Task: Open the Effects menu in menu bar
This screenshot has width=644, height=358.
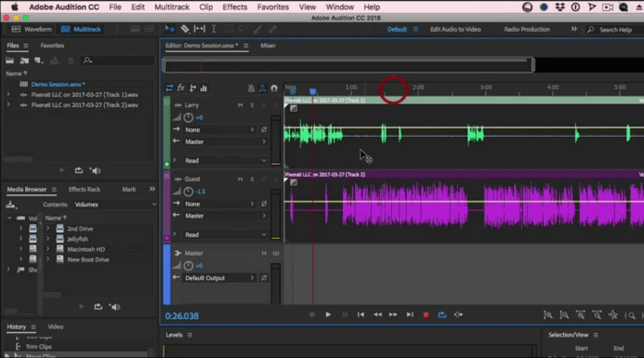Action: 235,7
